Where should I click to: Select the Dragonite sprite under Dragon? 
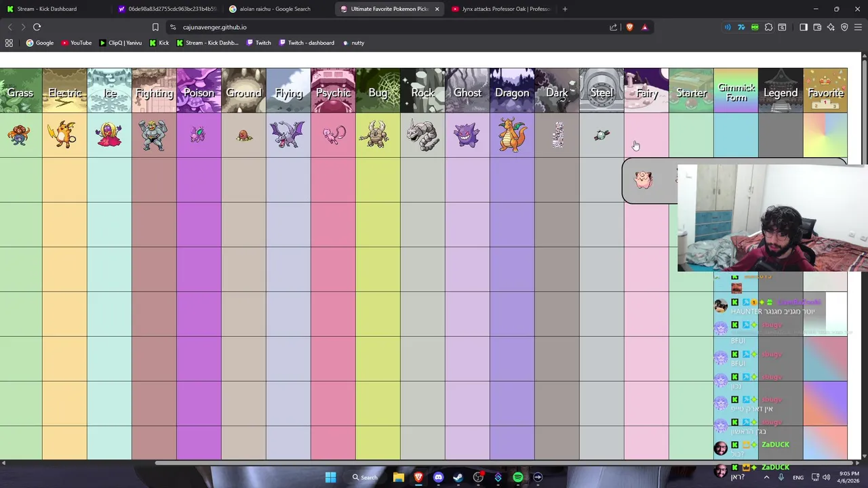point(512,135)
